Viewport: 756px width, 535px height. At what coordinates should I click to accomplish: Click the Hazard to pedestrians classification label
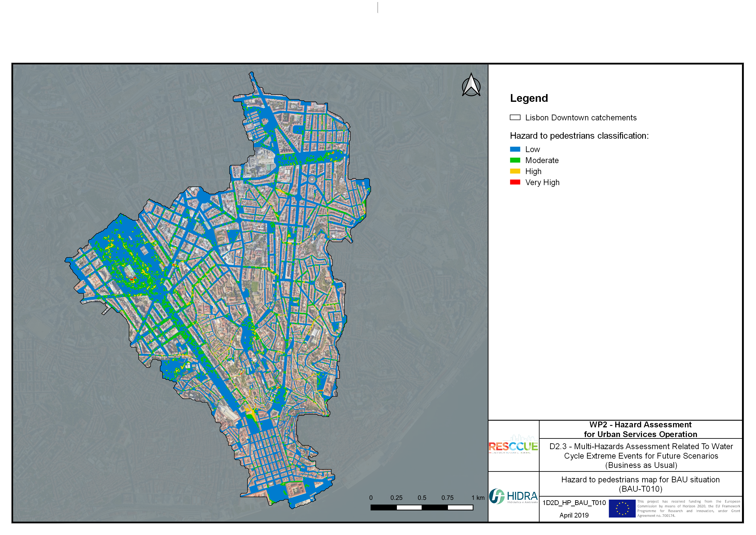point(579,136)
